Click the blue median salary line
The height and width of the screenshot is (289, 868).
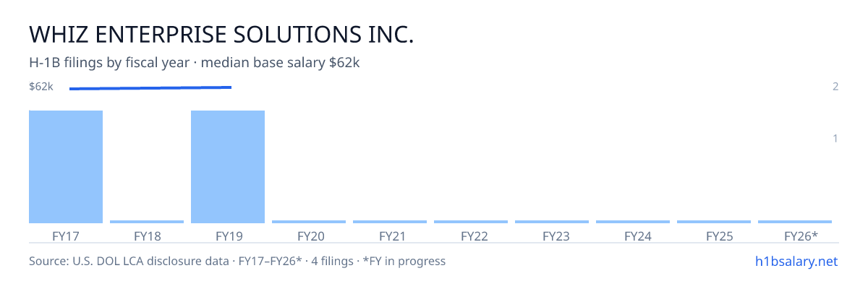pyautogui.click(x=150, y=88)
